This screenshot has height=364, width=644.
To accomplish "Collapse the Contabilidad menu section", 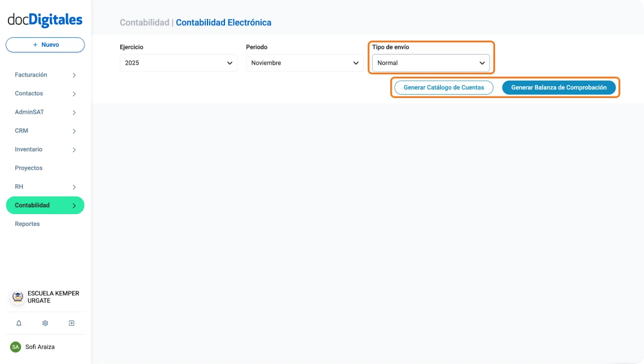I will [x=45, y=205].
